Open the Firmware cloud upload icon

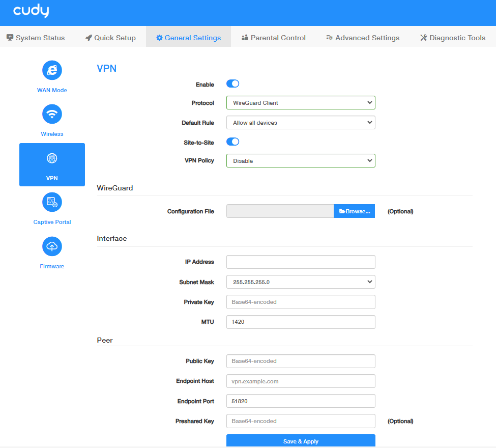[x=52, y=246]
